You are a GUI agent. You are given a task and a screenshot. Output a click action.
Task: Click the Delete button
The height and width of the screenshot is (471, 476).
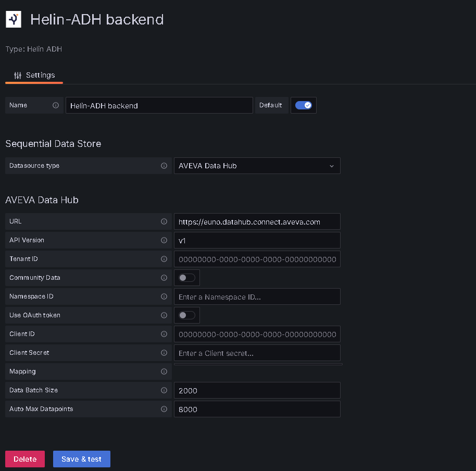tap(25, 459)
